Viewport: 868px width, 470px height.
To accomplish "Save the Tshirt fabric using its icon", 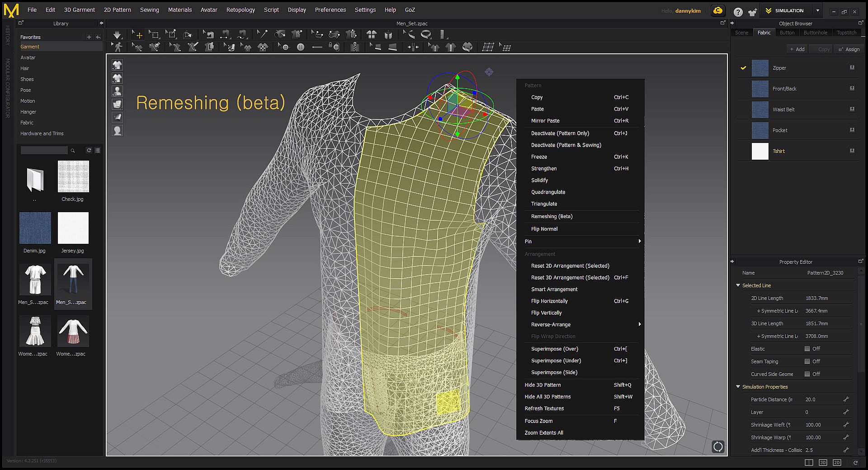I will (x=852, y=151).
